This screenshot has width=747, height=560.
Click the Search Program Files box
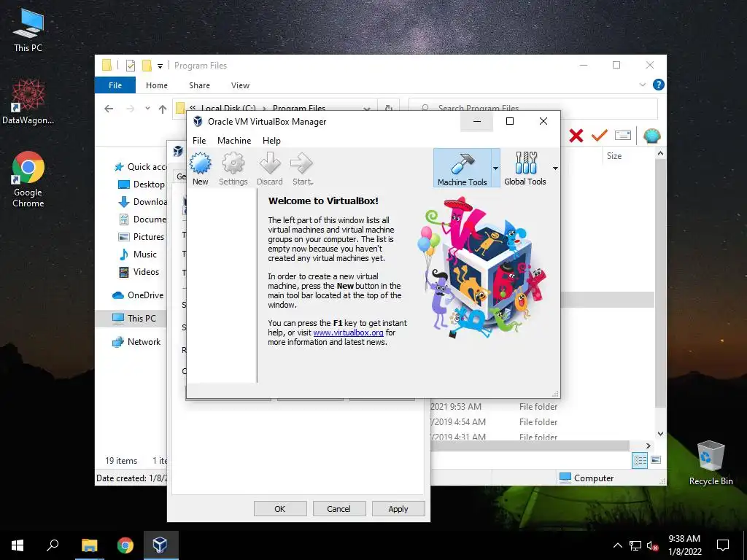[533, 109]
